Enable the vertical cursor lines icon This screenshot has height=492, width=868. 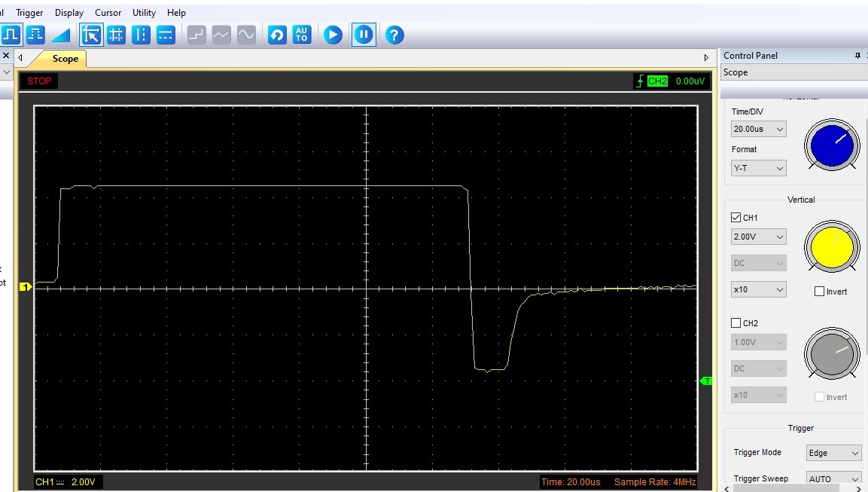(141, 35)
